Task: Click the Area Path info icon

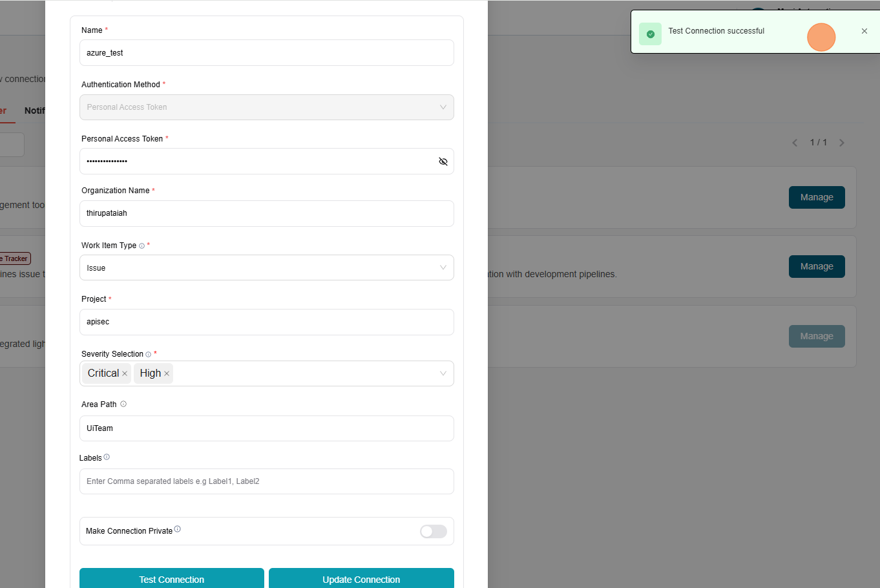Action: pos(123,404)
